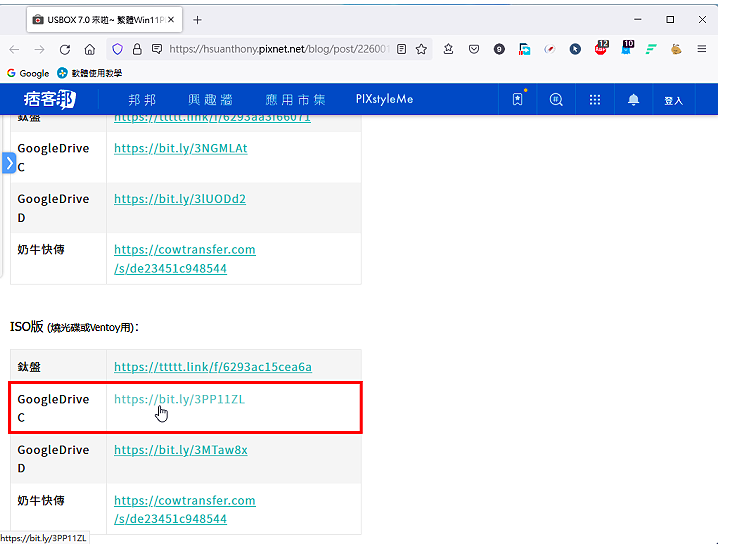Screen dimensions: 748x558
Task: Open the first cowtransfer.com link in upper table
Action: [x=185, y=259]
